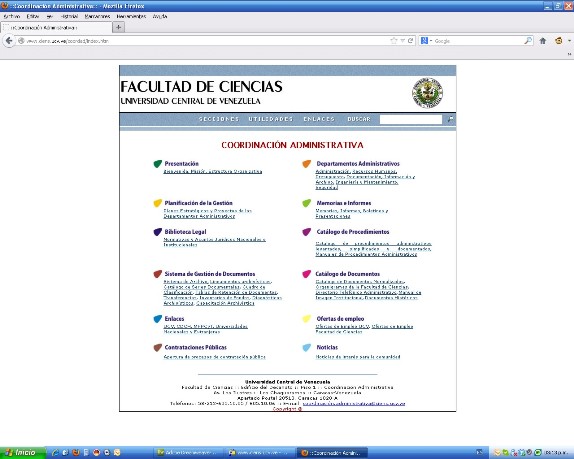Open the Departamentos Administrativos link
The image size is (574, 459).
358,164
